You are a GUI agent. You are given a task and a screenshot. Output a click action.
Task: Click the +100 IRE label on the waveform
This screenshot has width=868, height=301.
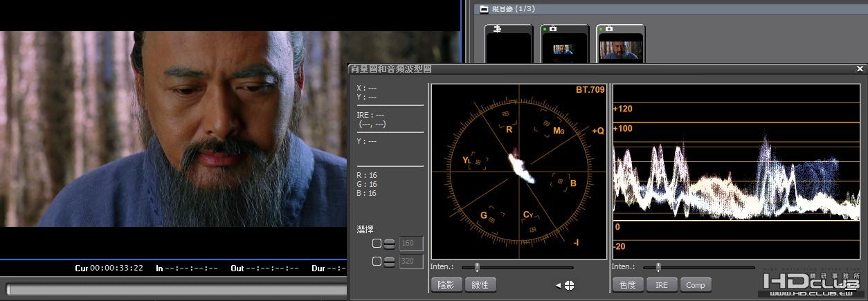click(623, 129)
